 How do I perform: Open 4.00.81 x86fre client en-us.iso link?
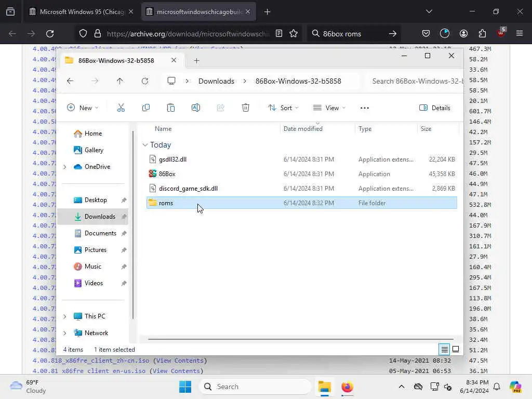pyautogui.click(x=89, y=371)
